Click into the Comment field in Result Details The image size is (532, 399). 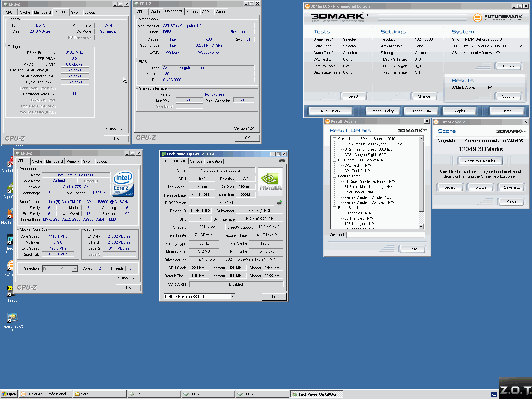385,235
